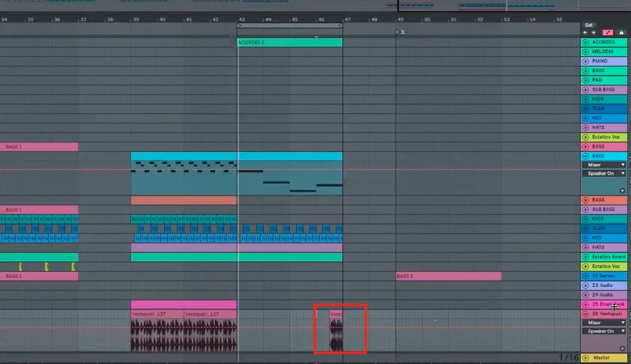Select the PAD track name
The image size is (631, 364).
pyautogui.click(x=597, y=80)
